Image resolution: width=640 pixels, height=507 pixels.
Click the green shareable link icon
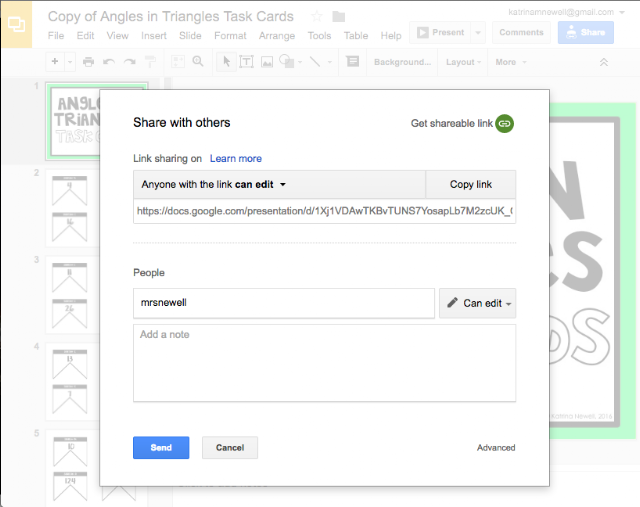point(504,123)
